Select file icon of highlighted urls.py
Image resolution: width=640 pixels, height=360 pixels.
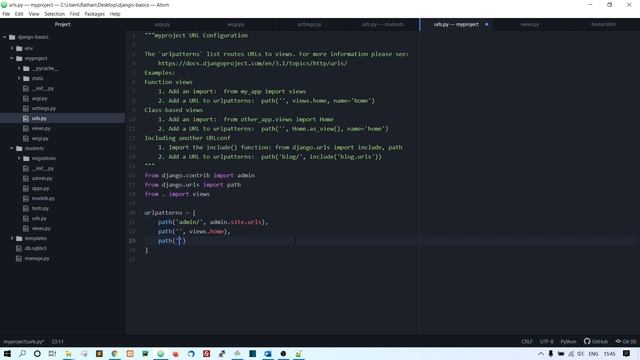(x=26, y=118)
